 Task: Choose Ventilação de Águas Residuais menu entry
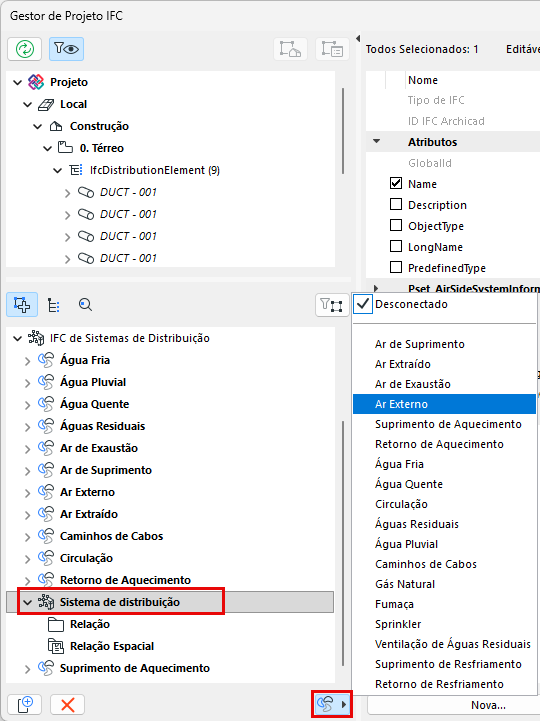click(x=444, y=644)
